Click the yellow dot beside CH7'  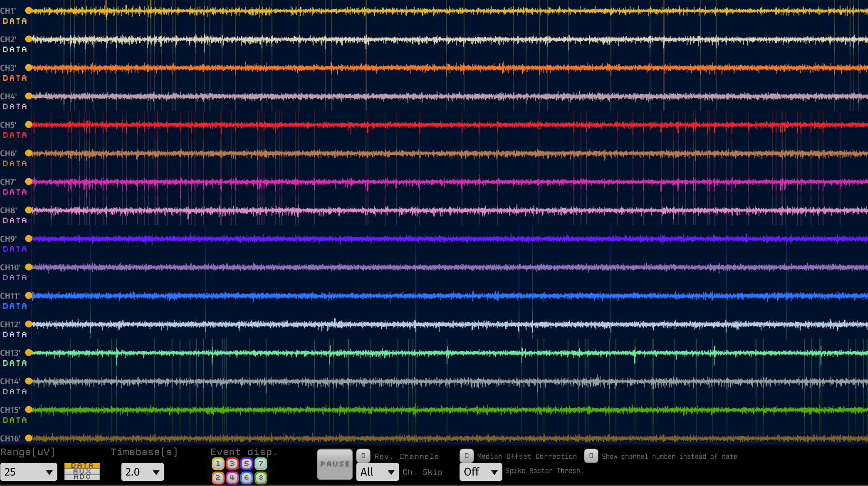click(28, 181)
